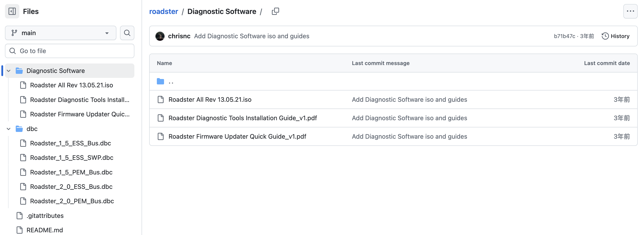
Task: Click the README.md file icon
Action: pos(20,230)
